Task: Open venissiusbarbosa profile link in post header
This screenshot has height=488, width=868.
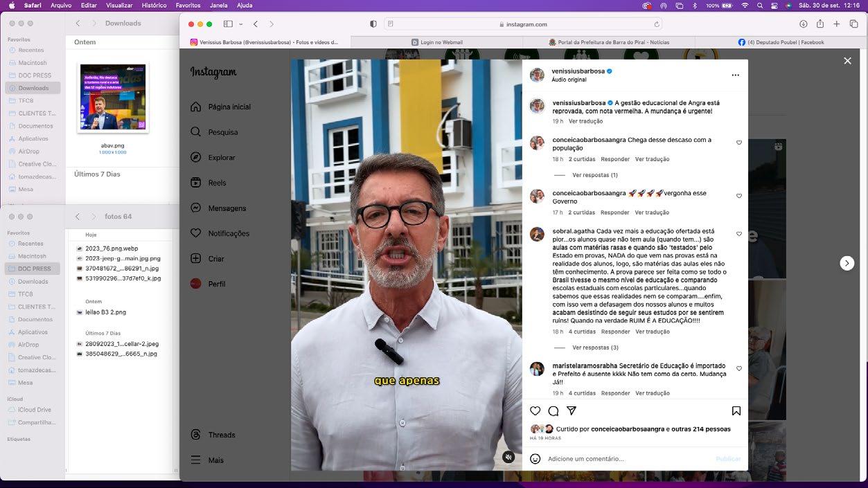Action: point(578,71)
